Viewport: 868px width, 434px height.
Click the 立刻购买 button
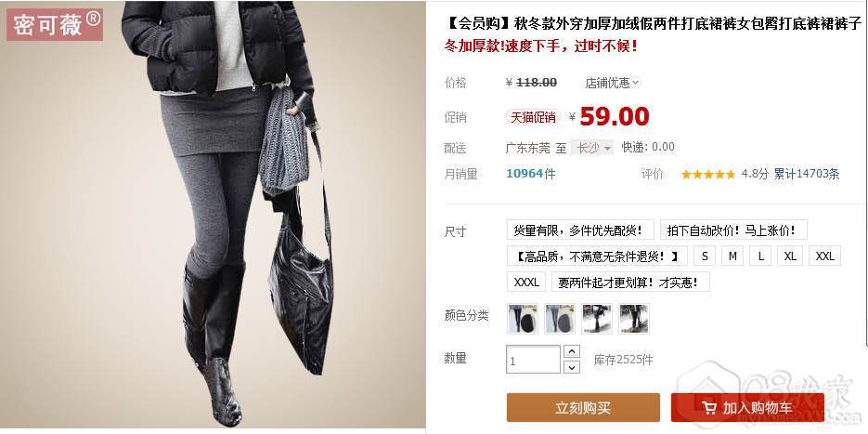584,408
